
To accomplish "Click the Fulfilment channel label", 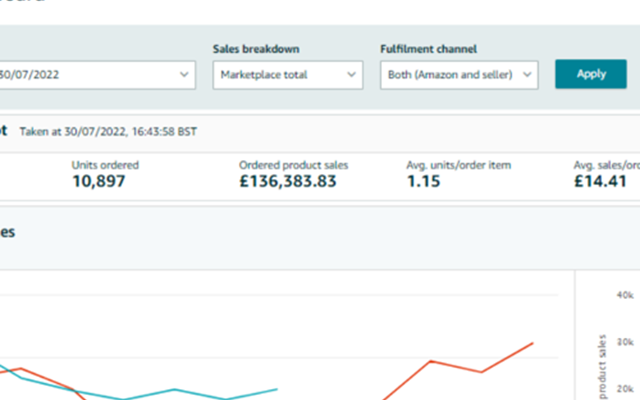I will click(x=429, y=49).
